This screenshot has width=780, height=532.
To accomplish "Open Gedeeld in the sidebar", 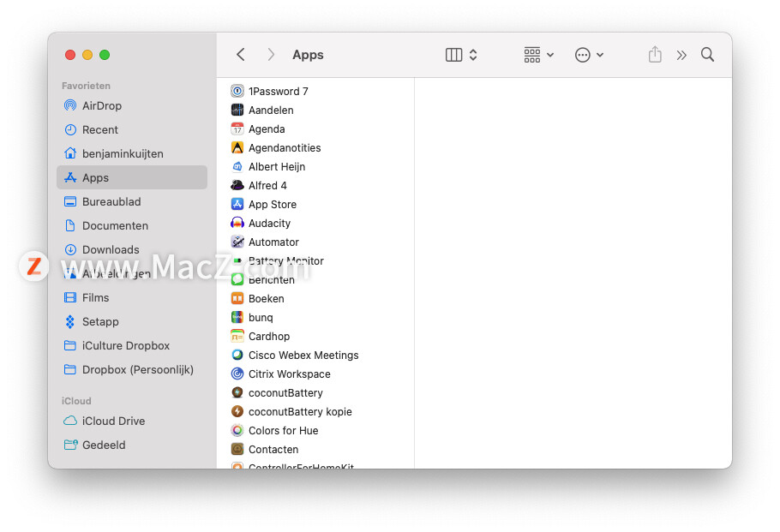I will (x=132, y=445).
